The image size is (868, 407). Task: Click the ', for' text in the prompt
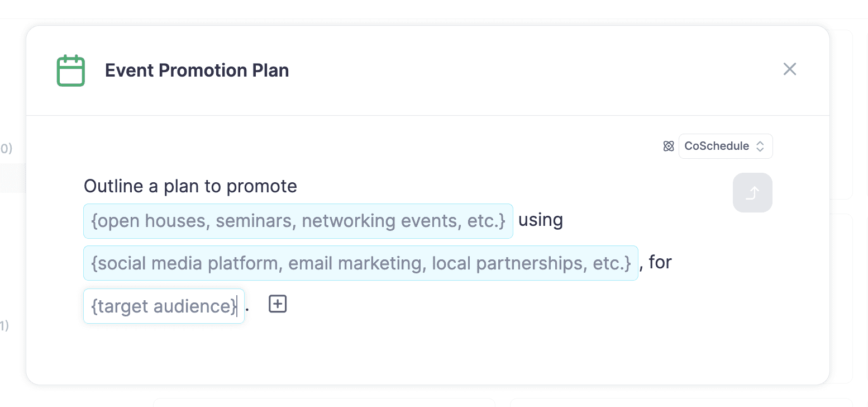pyautogui.click(x=656, y=262)
